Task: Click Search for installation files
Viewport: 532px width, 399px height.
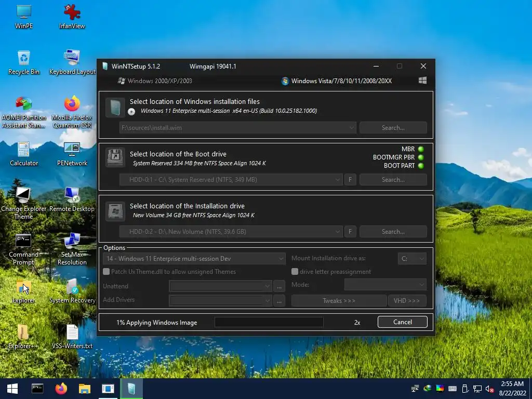Action: pyautogui.click(x=393, y=128)
